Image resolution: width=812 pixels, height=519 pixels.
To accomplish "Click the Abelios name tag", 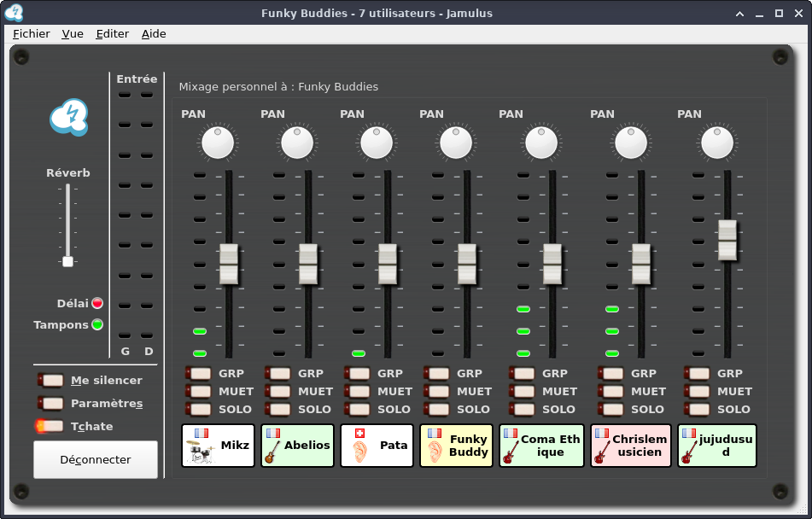I will click(297, 446).
